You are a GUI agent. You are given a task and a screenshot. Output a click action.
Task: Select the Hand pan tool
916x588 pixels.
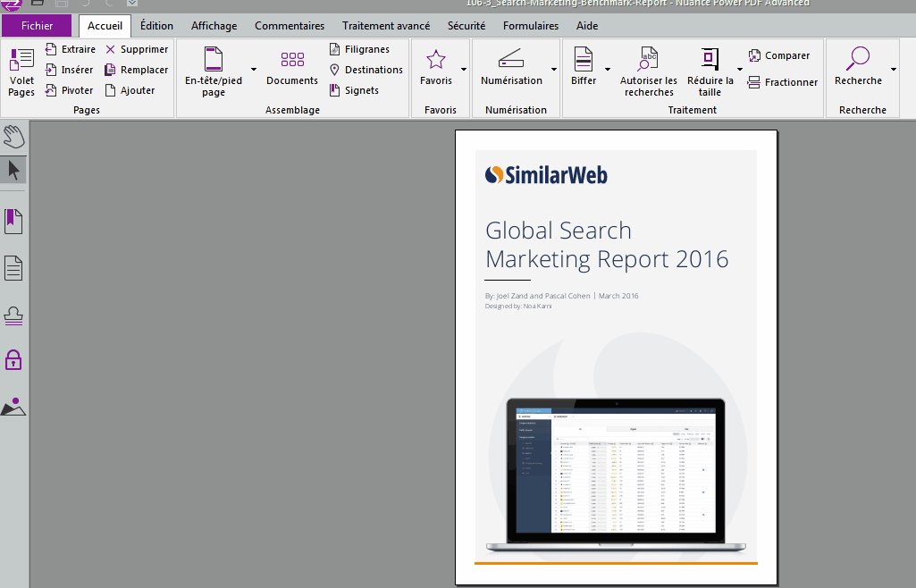click(x=13, y=137)
